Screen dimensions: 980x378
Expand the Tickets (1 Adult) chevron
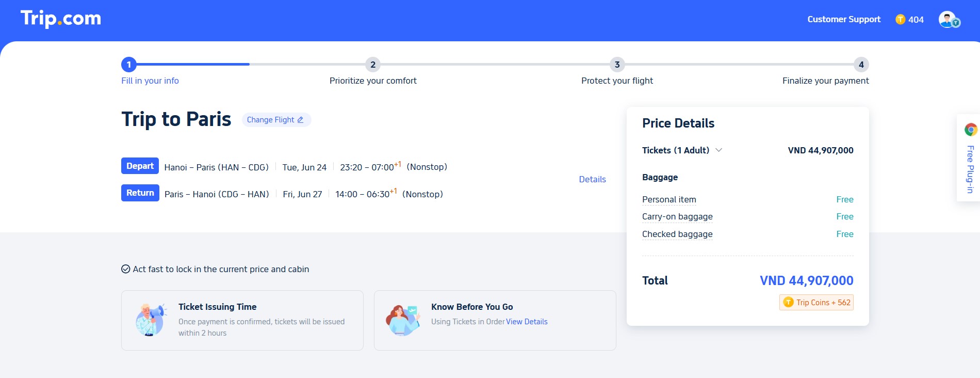(718, 150)
